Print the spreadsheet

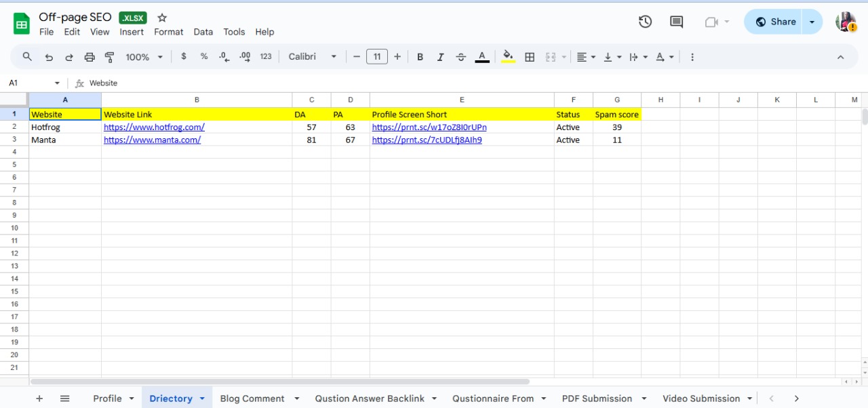(x=90, y=57)
